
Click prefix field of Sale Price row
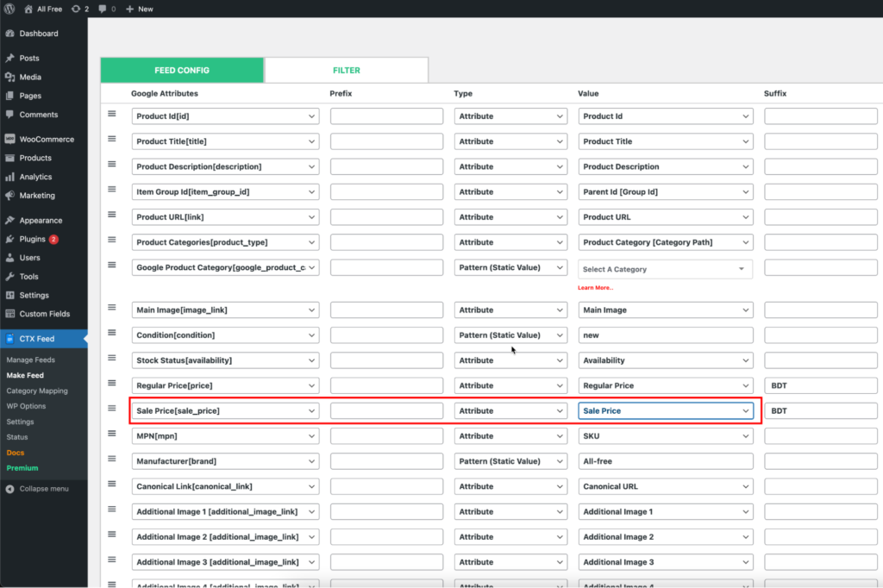(x=387, y=411)
